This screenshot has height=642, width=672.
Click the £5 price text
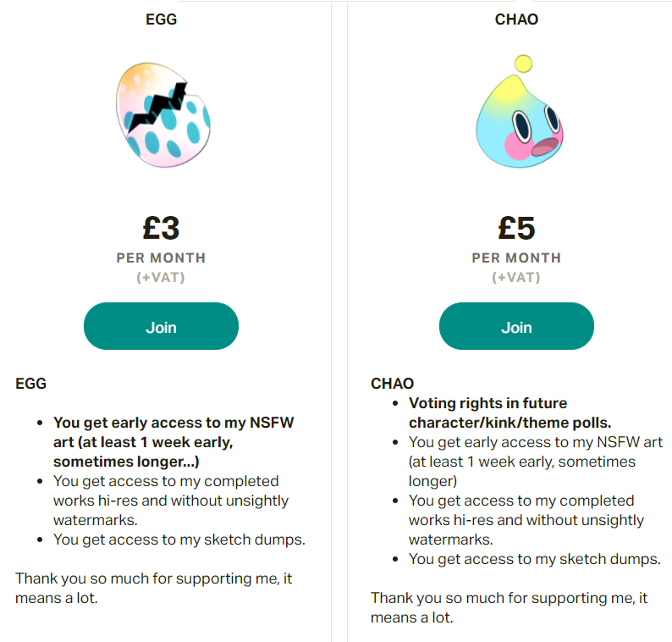tap(516, 228)
